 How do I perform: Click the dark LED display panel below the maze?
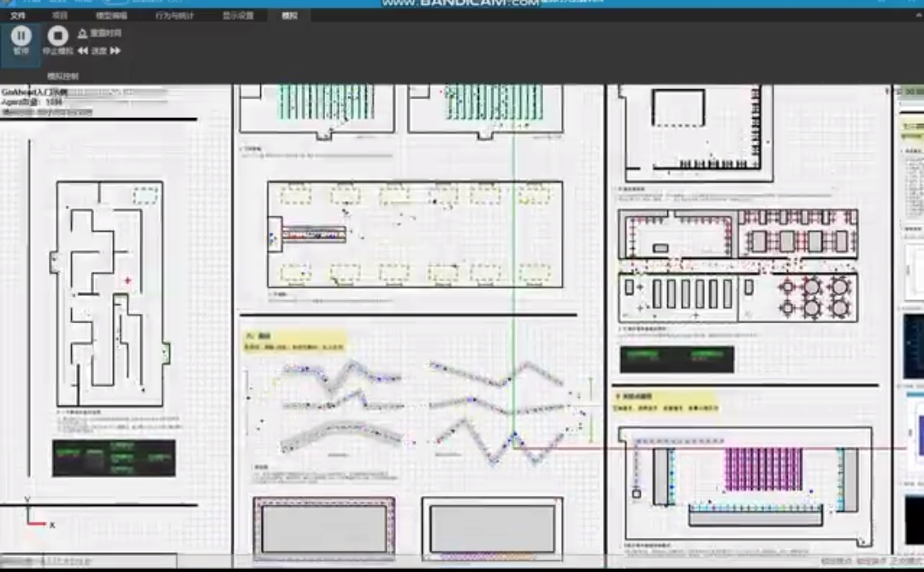[x=115, y=457]
